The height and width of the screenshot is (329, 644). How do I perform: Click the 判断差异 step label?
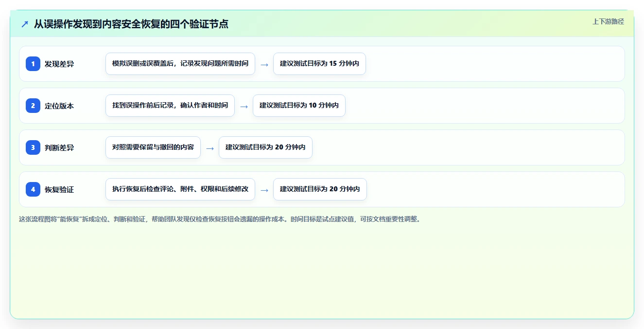click(59, 147)
